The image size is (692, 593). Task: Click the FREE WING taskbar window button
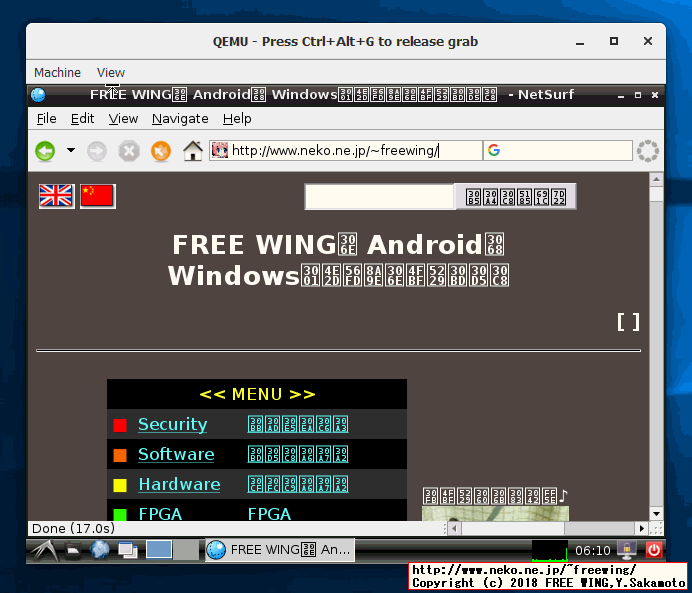(x=280, y=550)
